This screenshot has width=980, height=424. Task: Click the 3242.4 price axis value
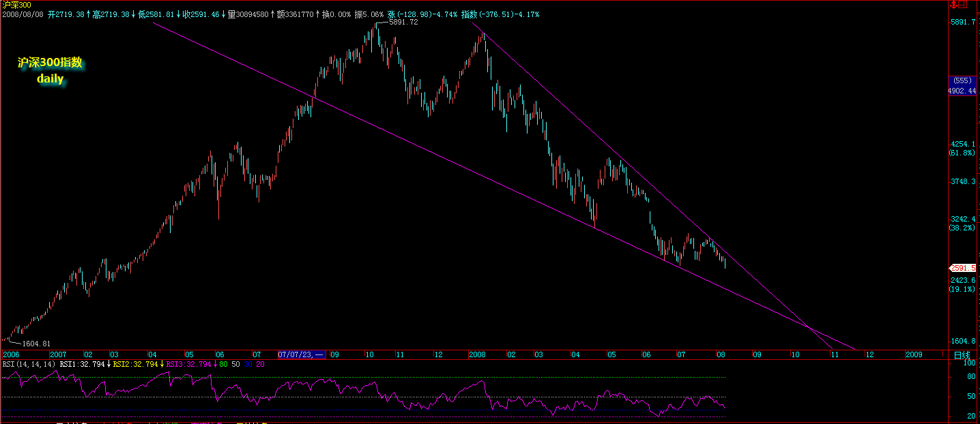[964, 219]
